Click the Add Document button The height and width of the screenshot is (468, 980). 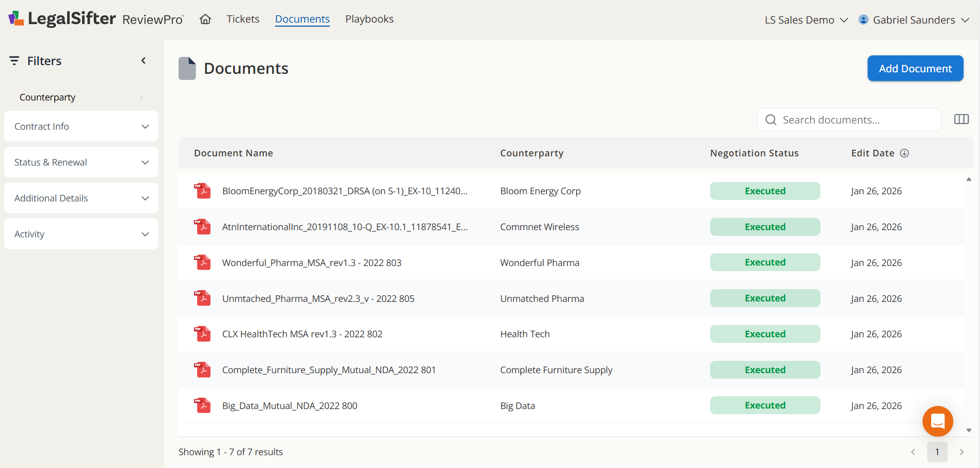(915, 68)
